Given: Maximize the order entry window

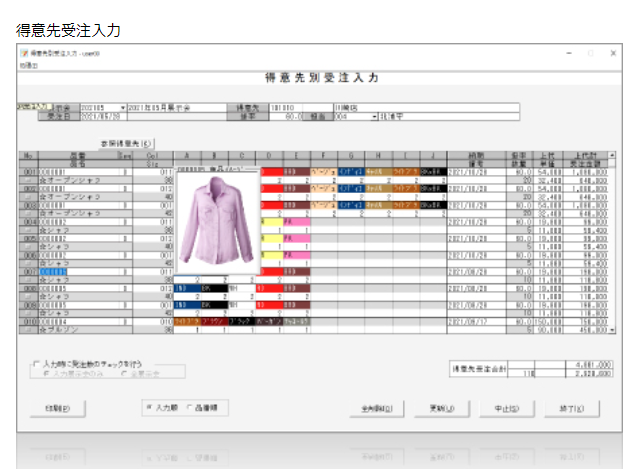Looking at the screenshot, I should (x=589, y=53).
